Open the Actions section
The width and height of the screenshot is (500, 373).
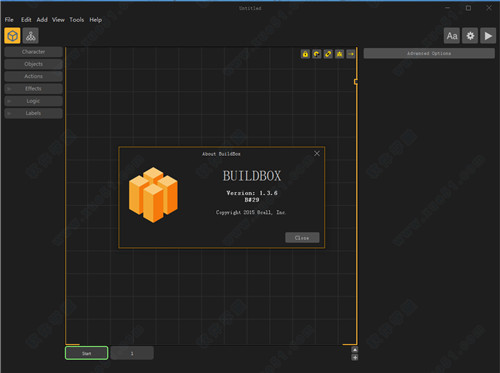[x=33, y=76]
